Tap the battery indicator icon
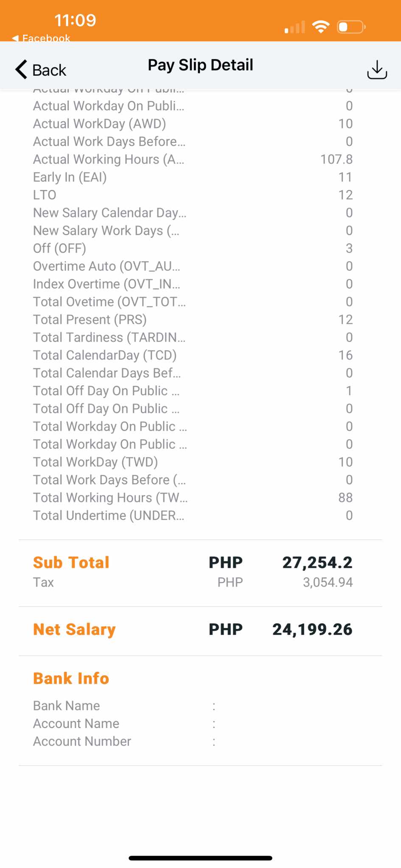The height and width of the screenshot is (868, 401). tap(351, 27)
